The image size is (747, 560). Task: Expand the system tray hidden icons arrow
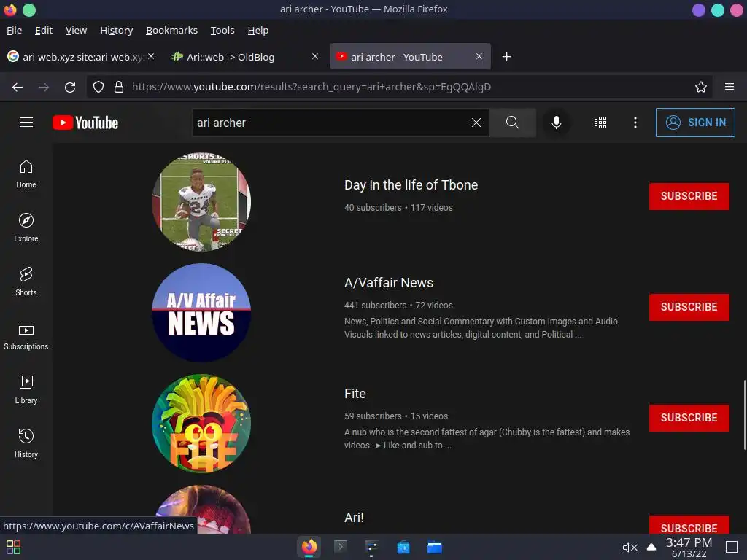pyautogui.click(x=651, y=547)
